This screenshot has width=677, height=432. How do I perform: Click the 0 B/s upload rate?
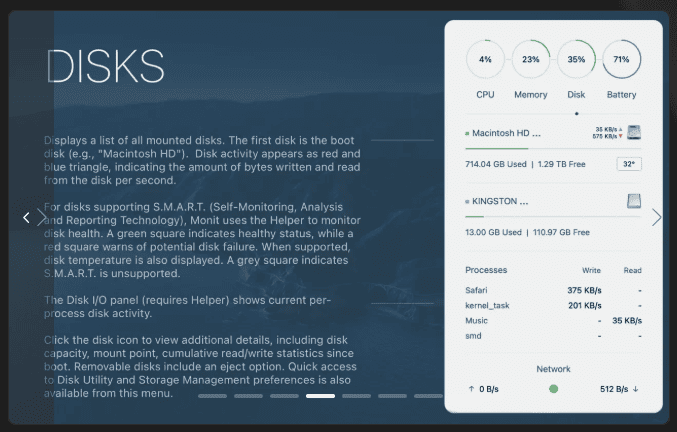[x=489, y=389]
